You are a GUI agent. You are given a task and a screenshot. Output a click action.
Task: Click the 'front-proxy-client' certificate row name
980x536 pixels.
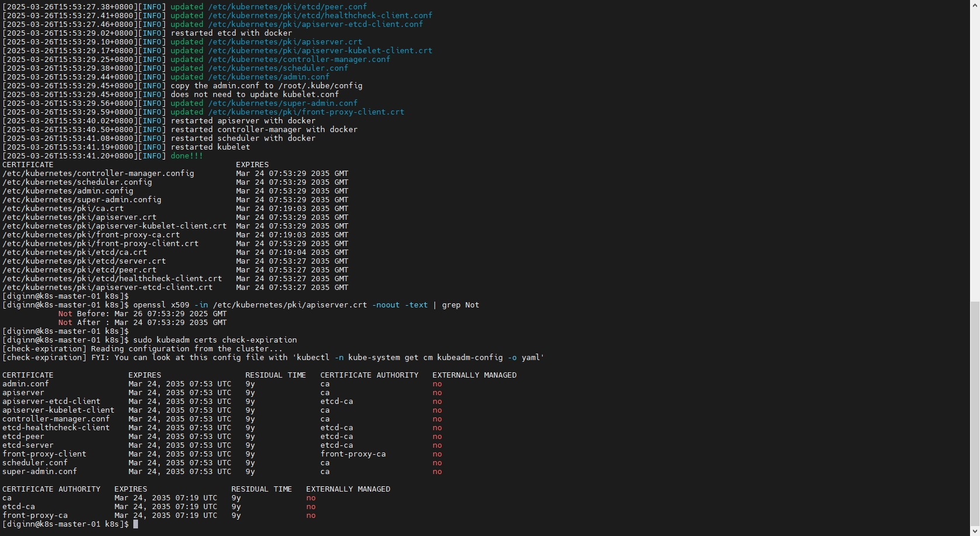pos(44,454)
